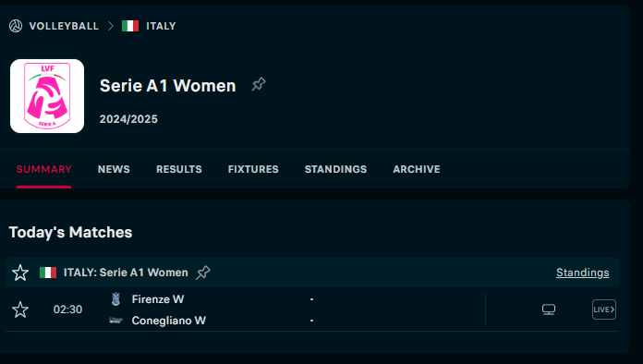Open the Standings link in league row
643x364 pixels.
(582, 273)
